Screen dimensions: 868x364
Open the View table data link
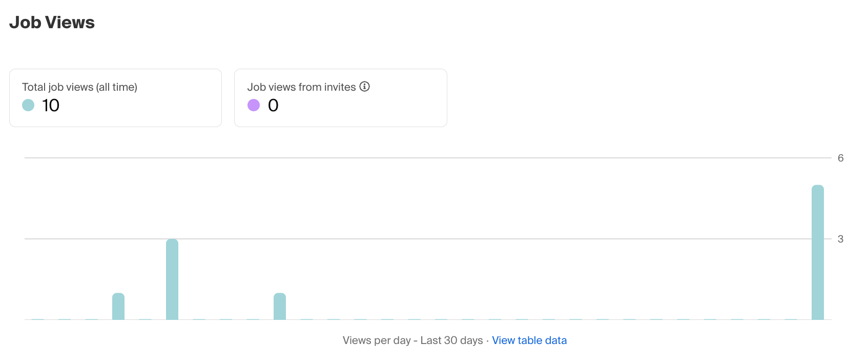pos(529,340)
